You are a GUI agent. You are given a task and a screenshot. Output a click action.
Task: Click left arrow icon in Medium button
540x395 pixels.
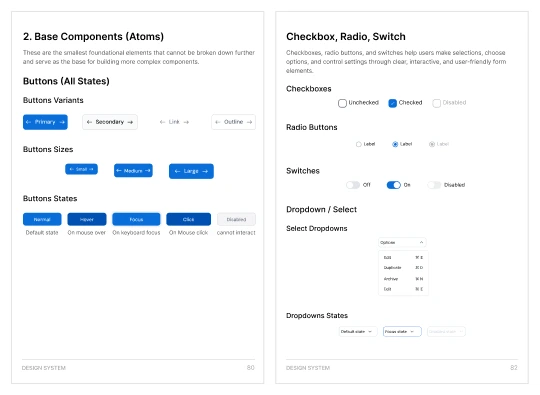coord(119,170)
